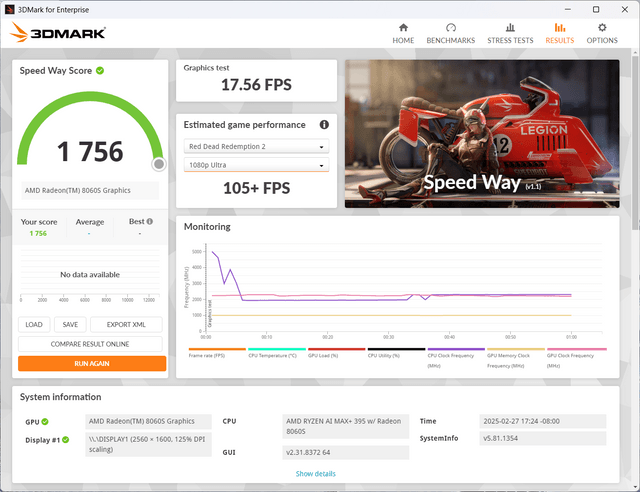Click the GPU field in System information
640x492 pixels.
tap(148, 421)
